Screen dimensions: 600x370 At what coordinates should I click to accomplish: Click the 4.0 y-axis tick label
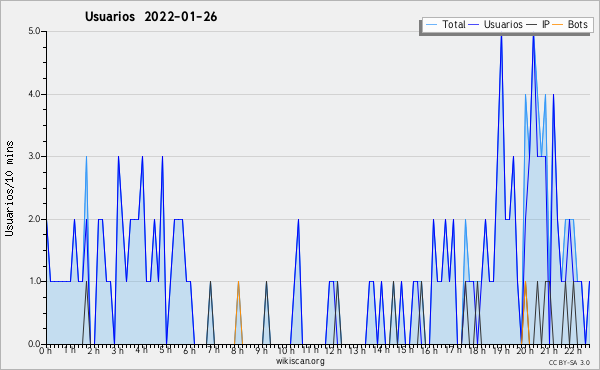pos(34,94)
